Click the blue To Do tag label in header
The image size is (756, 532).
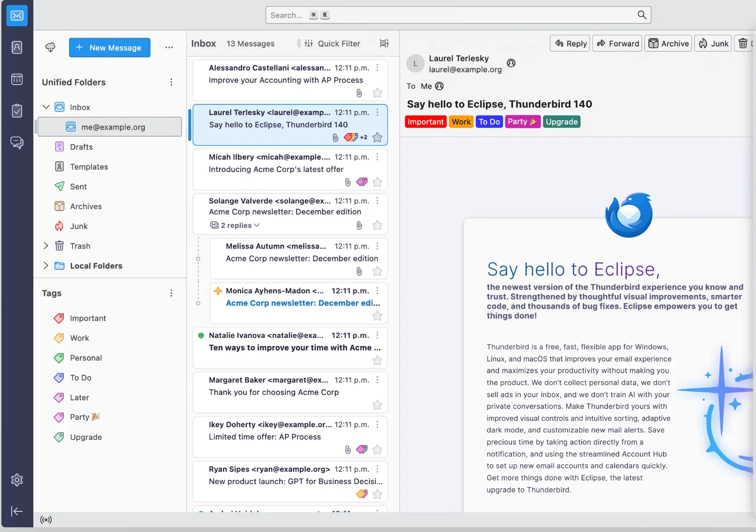(489, 122)
